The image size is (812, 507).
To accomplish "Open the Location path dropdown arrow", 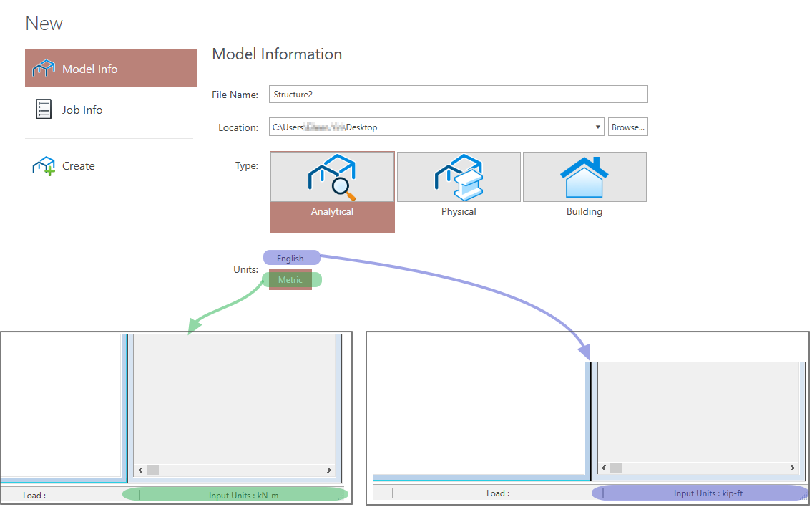I will [x=598, y=127].
